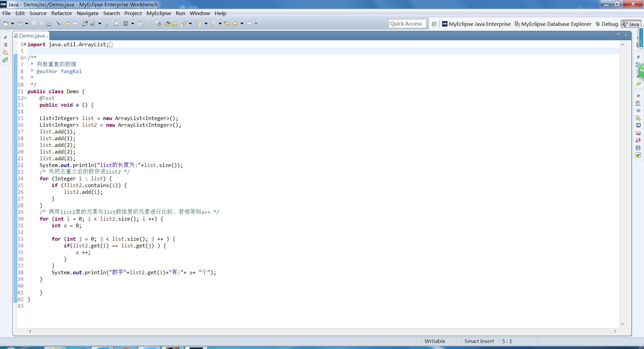
Task: Open the Outline view icon in right trim
Action: 638,64
